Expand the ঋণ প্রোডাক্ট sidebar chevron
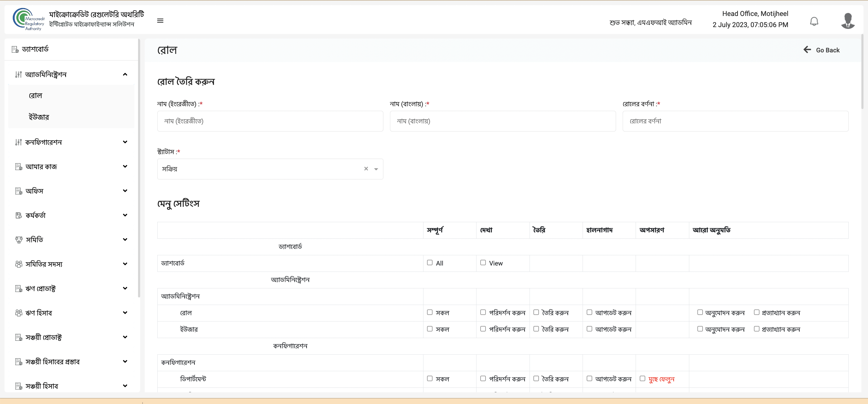868x404 pixels. point(125,288)
